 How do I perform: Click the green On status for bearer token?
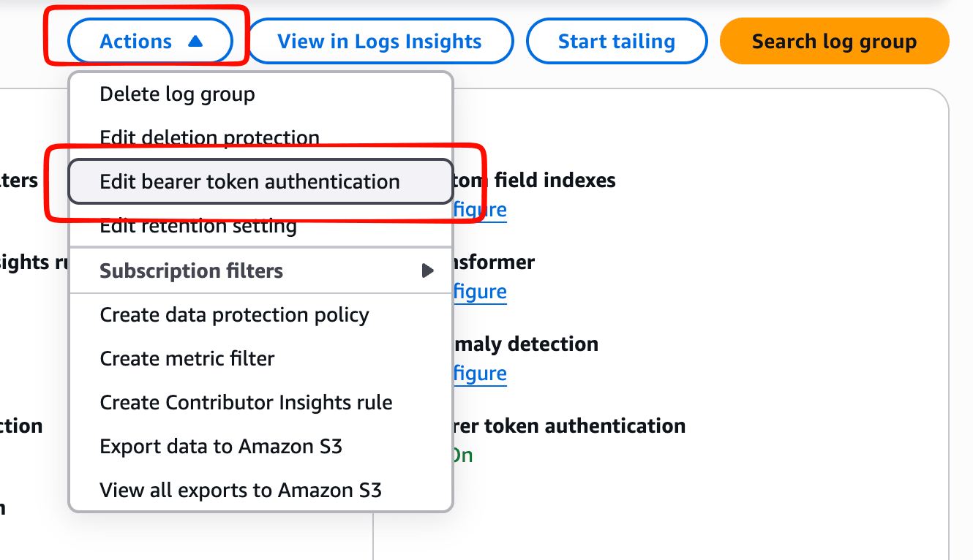click(462, 455)
